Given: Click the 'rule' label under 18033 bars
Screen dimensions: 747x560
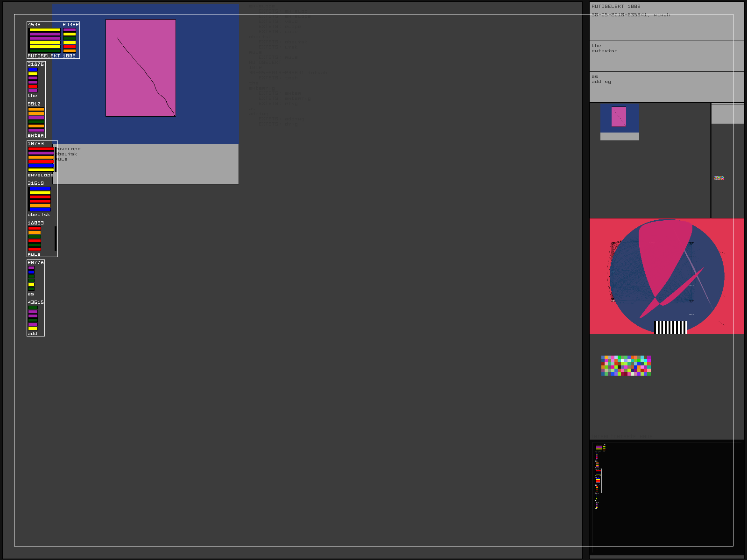Looking at the screenshot, I should 34,254.
